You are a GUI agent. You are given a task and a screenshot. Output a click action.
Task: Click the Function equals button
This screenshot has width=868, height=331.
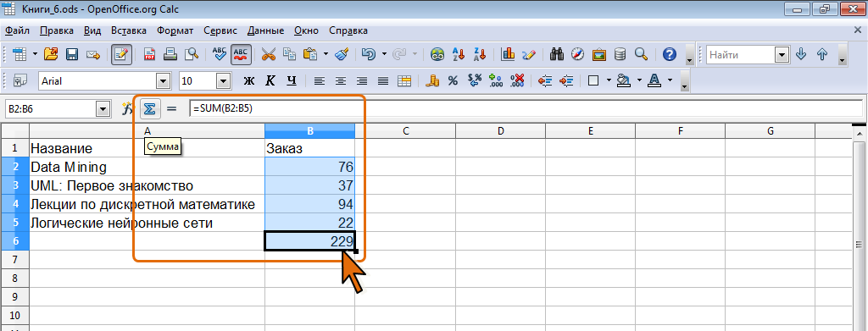171,109
